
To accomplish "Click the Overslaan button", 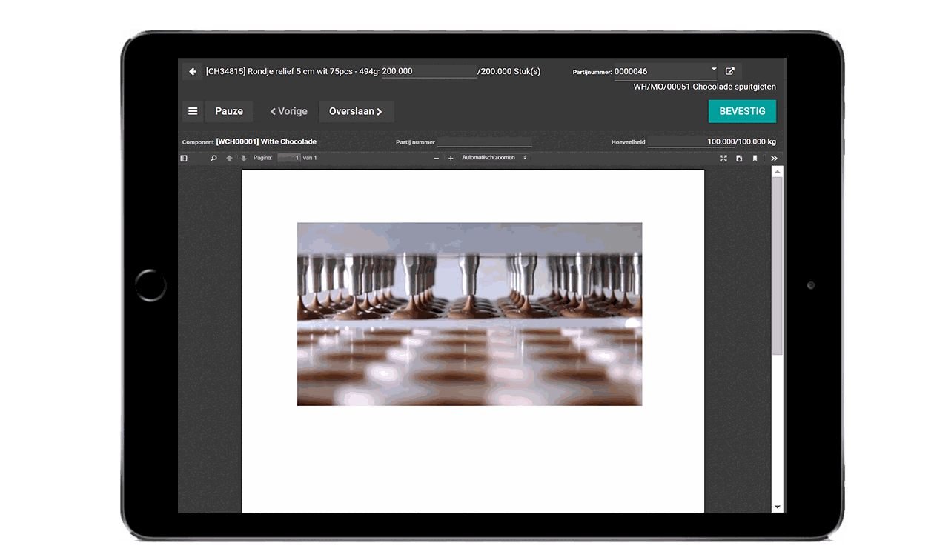I will click(357, 111).
